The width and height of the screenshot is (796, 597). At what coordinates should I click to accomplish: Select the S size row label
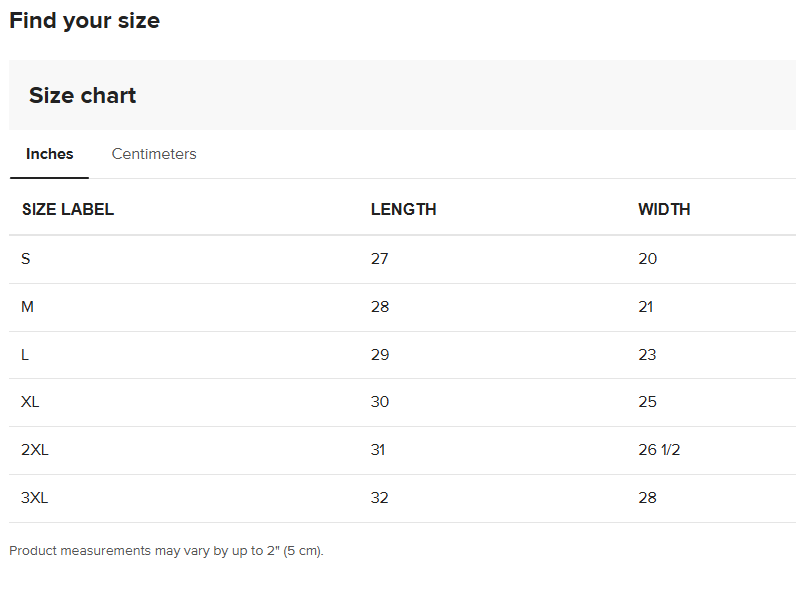point(26,259)
